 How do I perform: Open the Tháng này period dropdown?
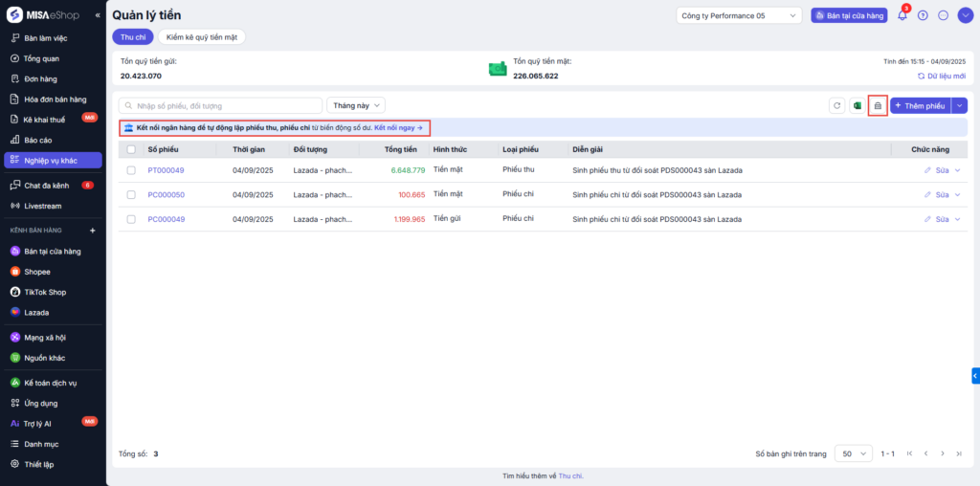click(x=356, y=105)
